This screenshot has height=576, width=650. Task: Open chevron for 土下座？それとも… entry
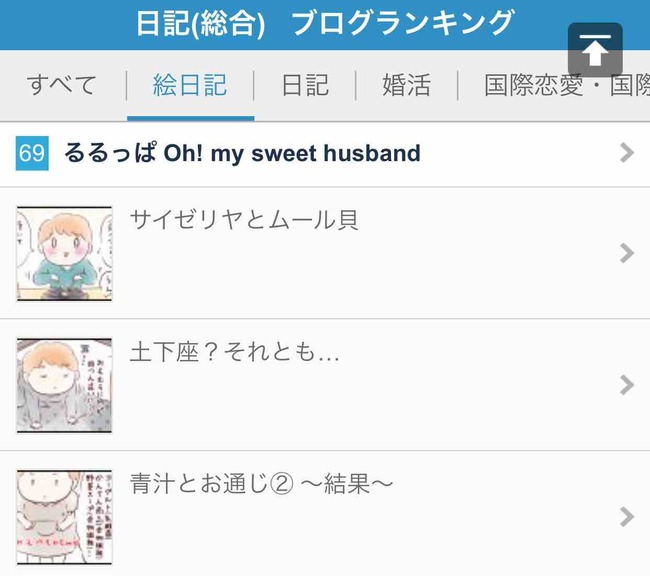pyautogui.click(x=627, y=385)
